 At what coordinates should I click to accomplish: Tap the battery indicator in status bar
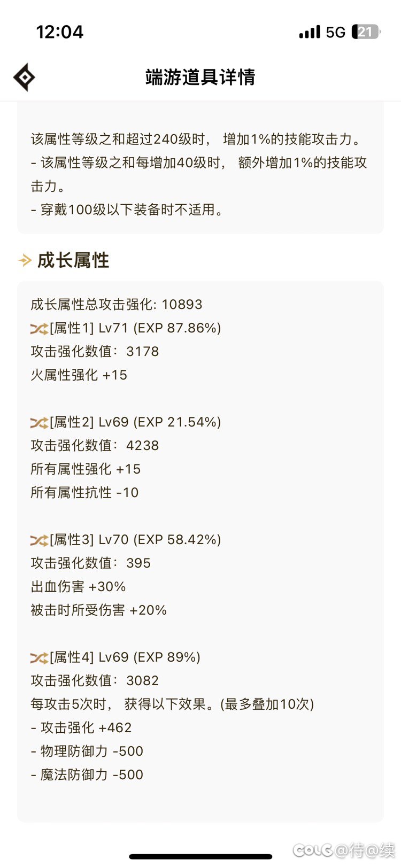tap(365, 32)
